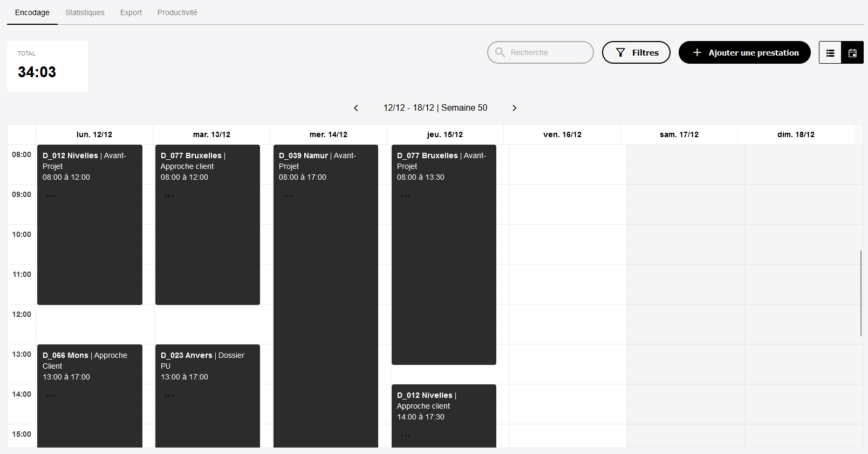
Task: Open D_077 Bruxelles 08:00 à 12:00 entry
Action: tap(208, 225)
